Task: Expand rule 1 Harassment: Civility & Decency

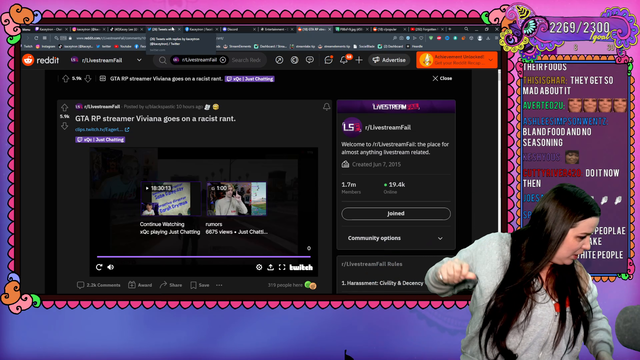Action: coord(382,283)
